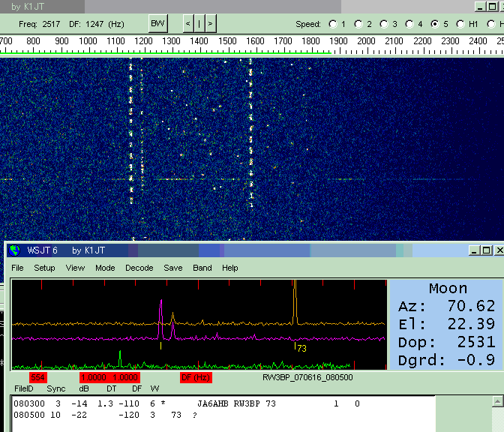Maximize the WSJT 6 window
The width and height of the screenshot is (504, 432).
(x=486, y=250)
